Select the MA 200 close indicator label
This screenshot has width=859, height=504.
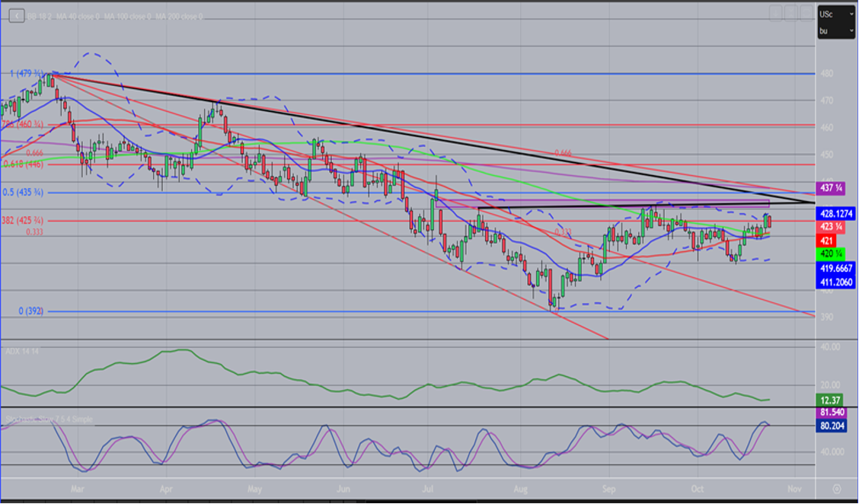click(x=179, y=16)
